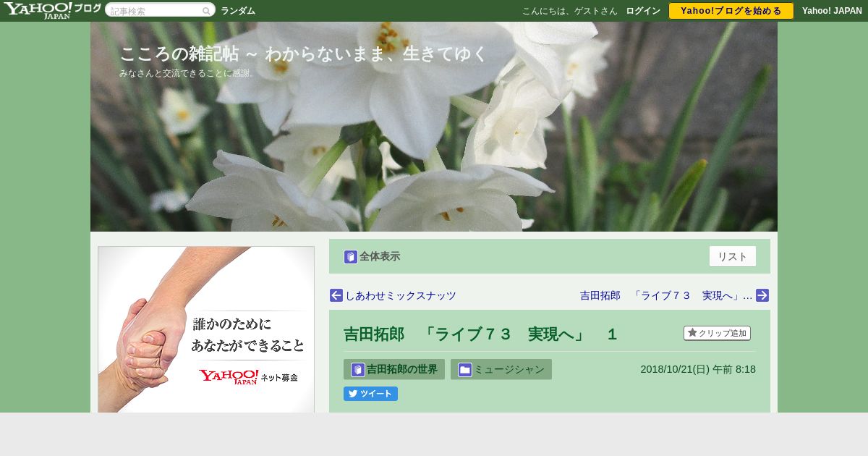Image resolution: width=868 pixels, height=456 pixels.
Task: Click the book icon in 吉田拓郎の世界 tag
Action: 358,370
